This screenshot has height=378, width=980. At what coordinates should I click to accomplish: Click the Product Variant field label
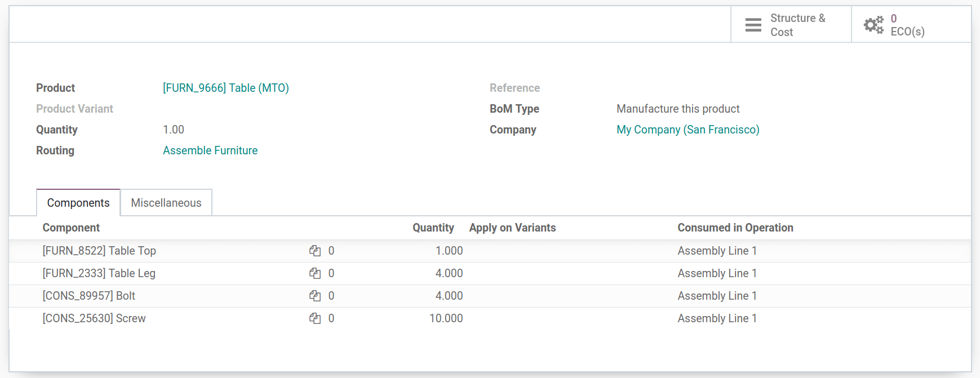(74, 109)
